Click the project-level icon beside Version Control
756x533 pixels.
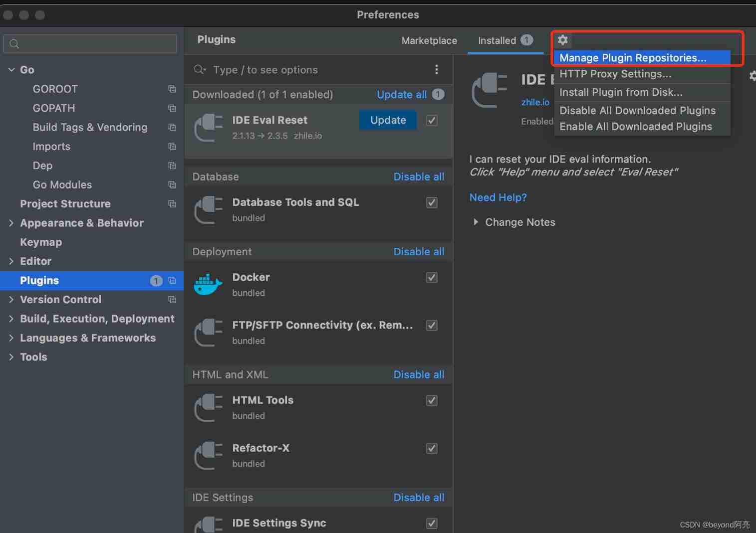click(x=172, y=300)
